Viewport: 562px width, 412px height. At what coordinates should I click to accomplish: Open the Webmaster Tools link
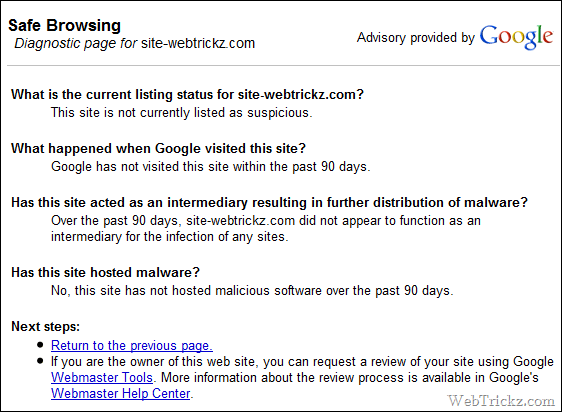(102, 377)
